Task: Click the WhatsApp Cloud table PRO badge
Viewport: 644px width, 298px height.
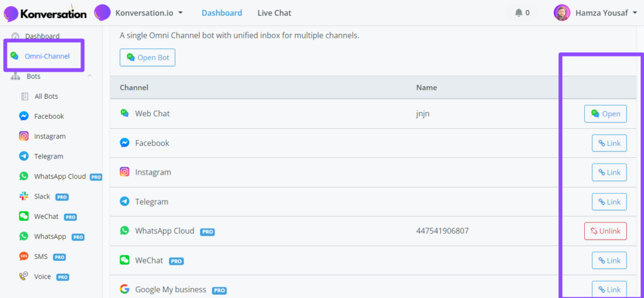Action: (x=208, y=232)
